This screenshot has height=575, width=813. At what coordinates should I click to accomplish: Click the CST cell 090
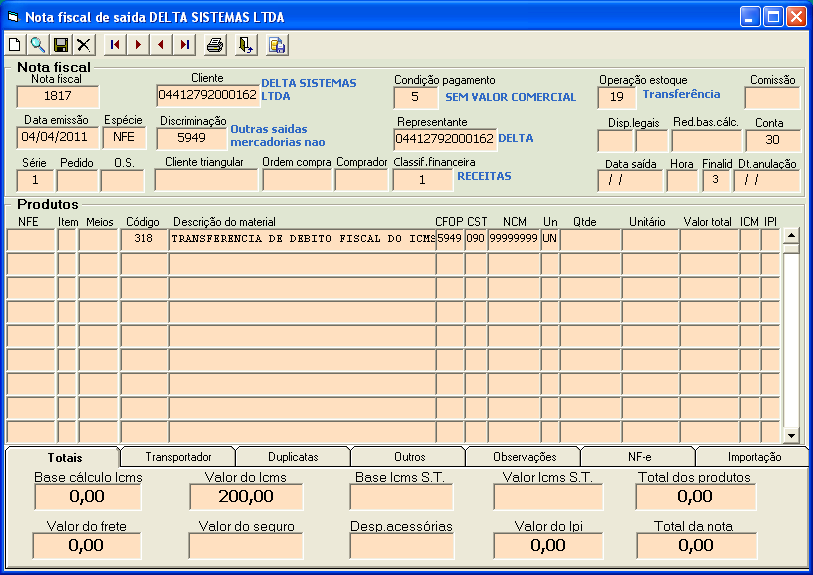click(x=475, y=239)
